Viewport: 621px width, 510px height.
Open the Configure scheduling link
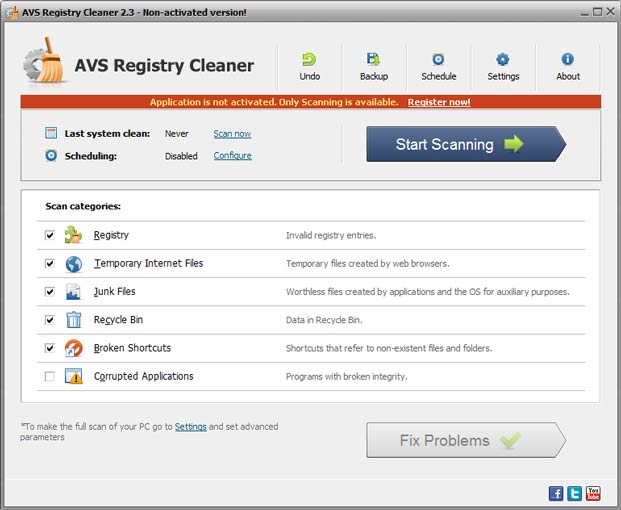click(x=232, y=156)
